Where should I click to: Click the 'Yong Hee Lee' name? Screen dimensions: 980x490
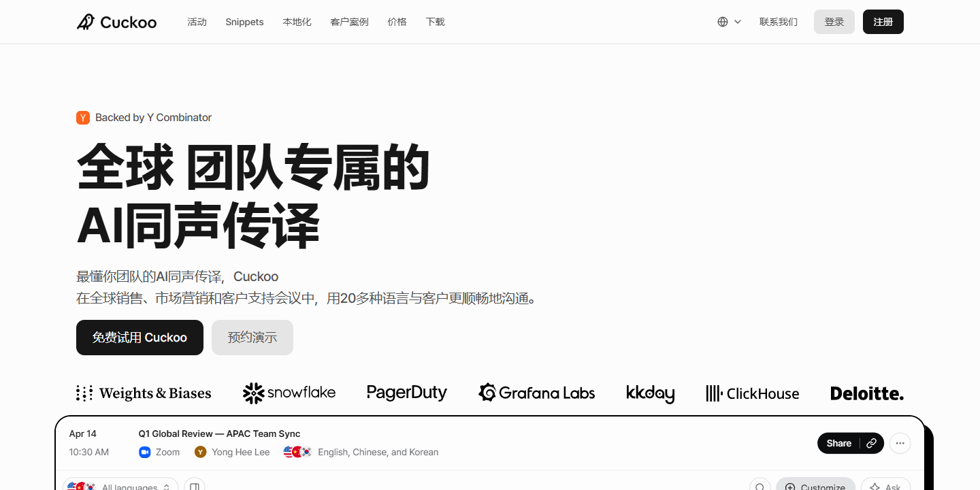pos(240,452)
